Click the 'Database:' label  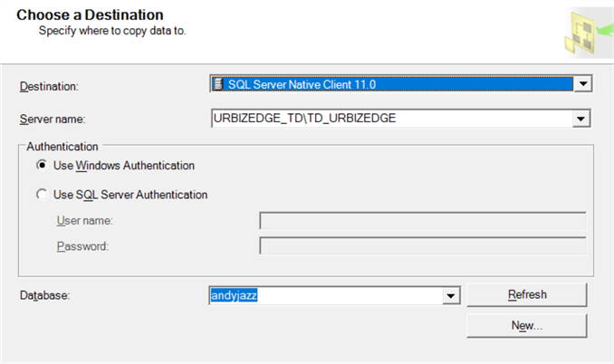point(44,295)
